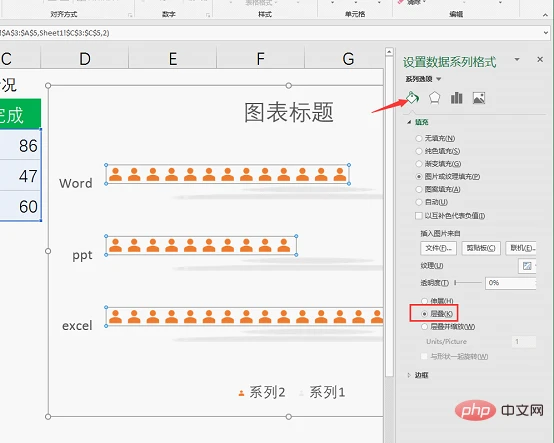Open the task pane options arrow beside title
Image resolution: width=554 pixels, height=443 pixels.
[x=517, y=59]
